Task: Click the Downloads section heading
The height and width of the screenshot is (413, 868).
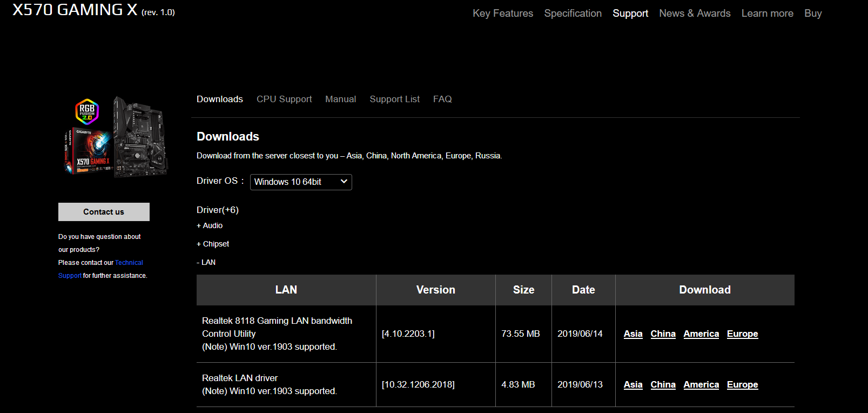Action: click(228, 137)
